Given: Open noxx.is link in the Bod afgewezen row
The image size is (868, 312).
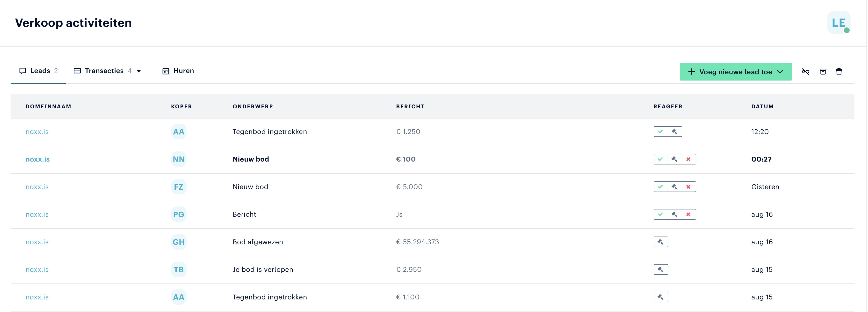Looking at the screenshot, I should pyautogui.click(x=37, y=242).
